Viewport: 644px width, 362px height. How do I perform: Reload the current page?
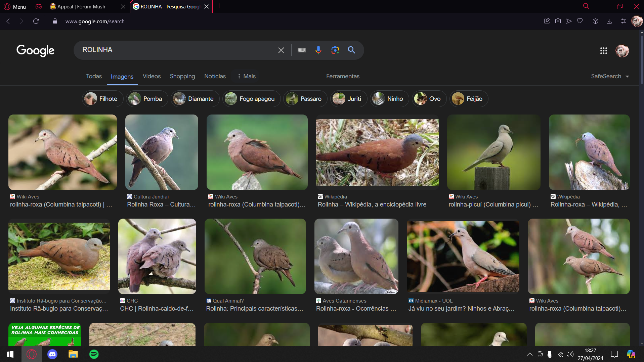tap(36, 21)
